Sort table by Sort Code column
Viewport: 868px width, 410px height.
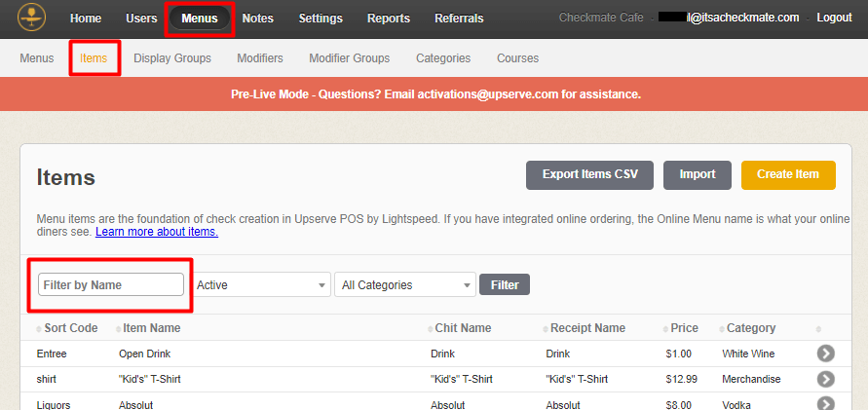click(70, 328)
